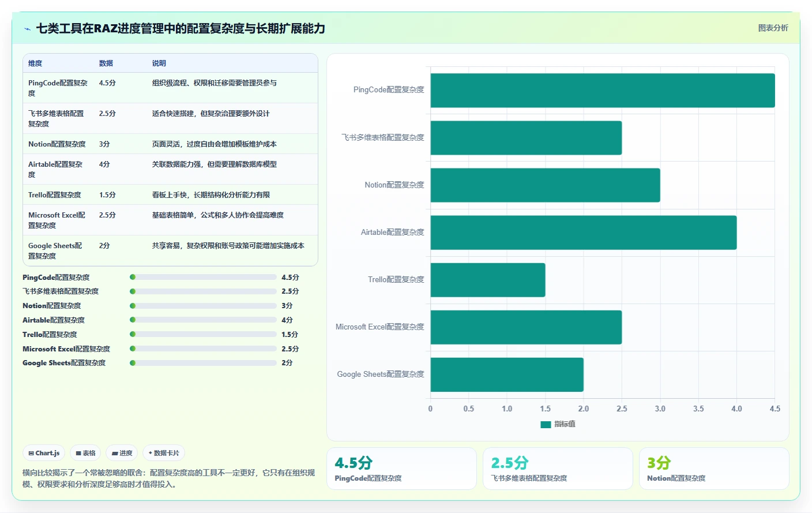Screen dimensions: 812x513
Task: Click the chart y-axis label "Google Sheets配置复杂度"
Action: (381, 375)
